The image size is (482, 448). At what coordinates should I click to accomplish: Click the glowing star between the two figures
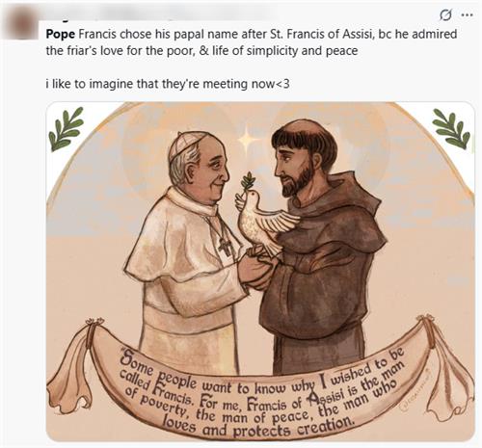point(247,139)
